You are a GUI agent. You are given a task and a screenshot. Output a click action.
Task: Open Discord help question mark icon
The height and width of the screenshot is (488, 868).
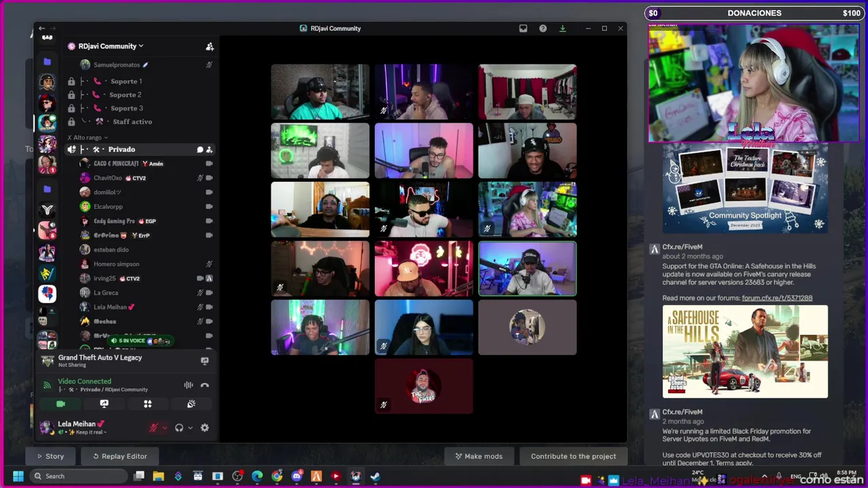tap(542, 28)
